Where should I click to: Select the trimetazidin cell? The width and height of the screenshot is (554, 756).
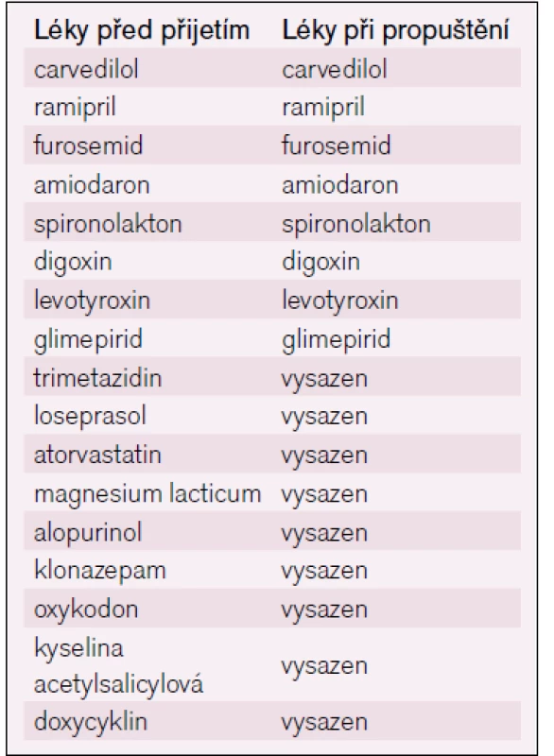click(98, 377)
